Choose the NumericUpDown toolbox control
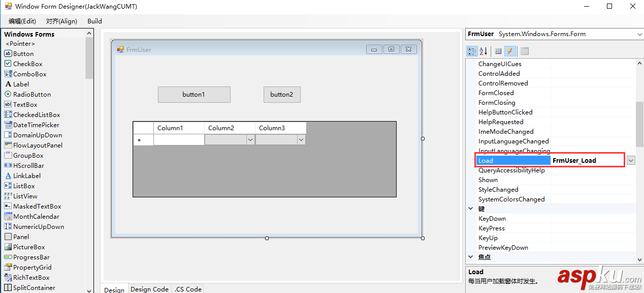 tap(34, 226)
